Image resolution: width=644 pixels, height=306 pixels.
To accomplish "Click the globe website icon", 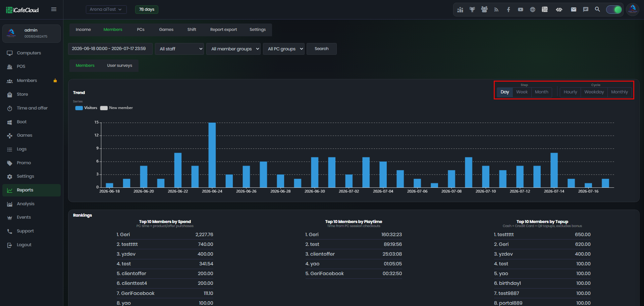I will pos(533,9).
